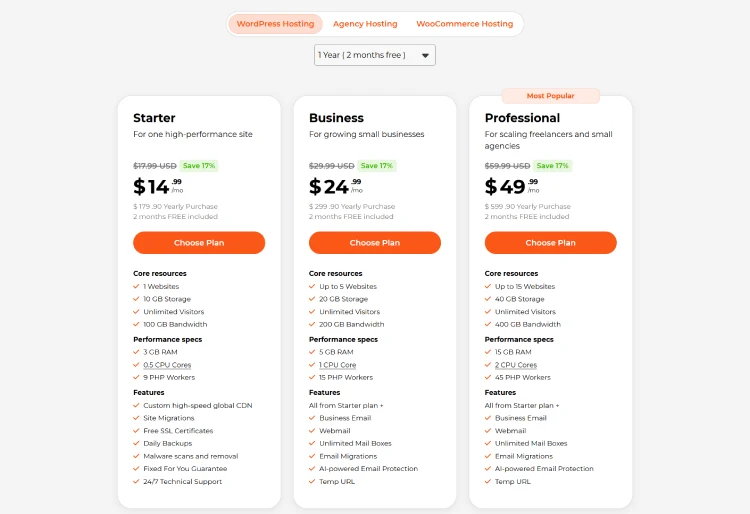Click checkmark beside Starter's Free SSL Certificates
The height and width of the screenshot is (514, 750).
click(x=136, y=430)
